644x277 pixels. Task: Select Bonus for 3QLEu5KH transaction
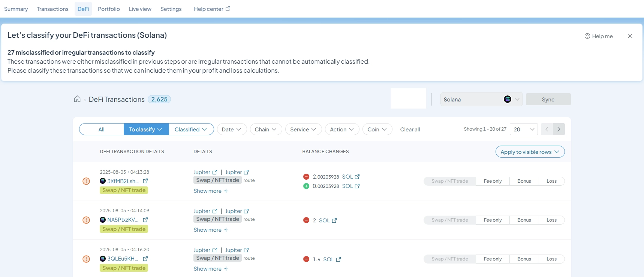[x=524, y=259]
